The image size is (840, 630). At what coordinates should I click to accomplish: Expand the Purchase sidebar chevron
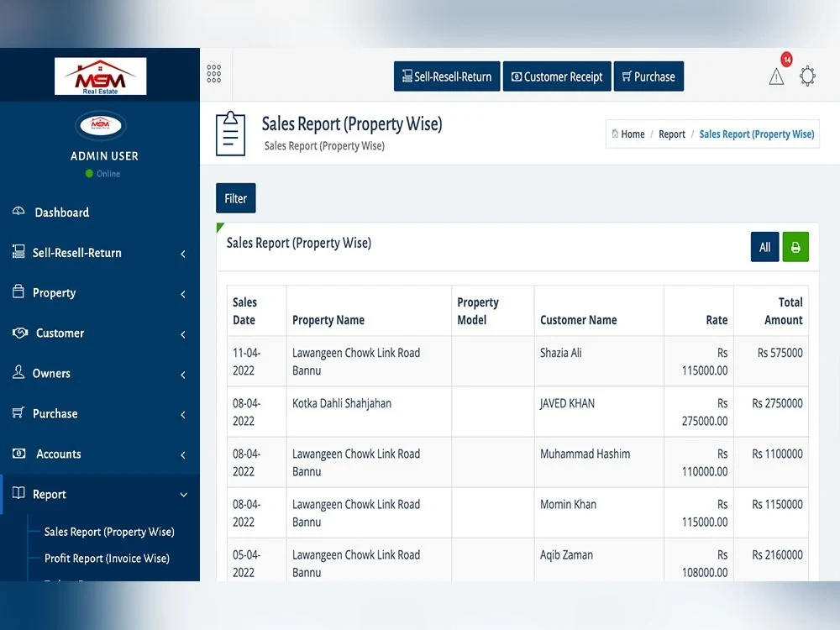(x=183, y=415)
